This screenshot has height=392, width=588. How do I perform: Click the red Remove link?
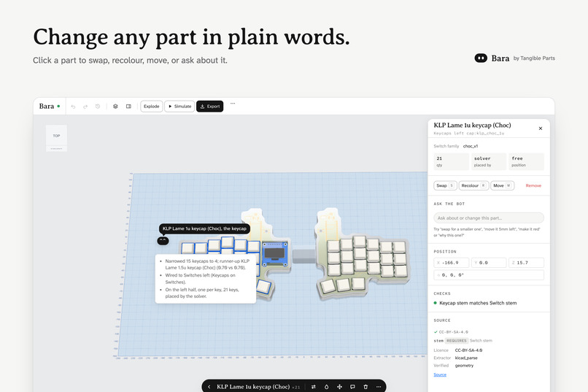pyautogui.click(x=533, y=185)
